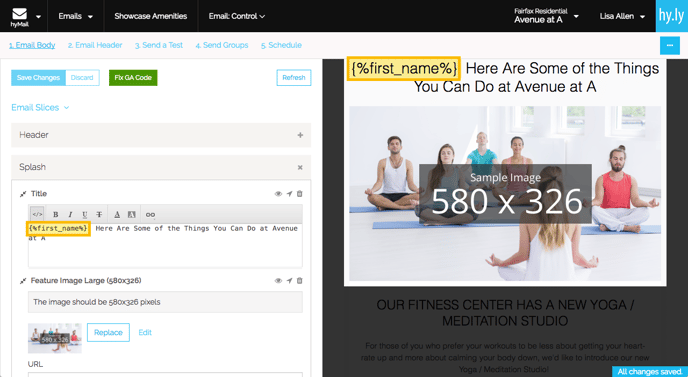Image resolution: width=688 pixels, height=377 pixels.
Task: Click the send arrow icon beside Title
Action: (x=289, y=194)
